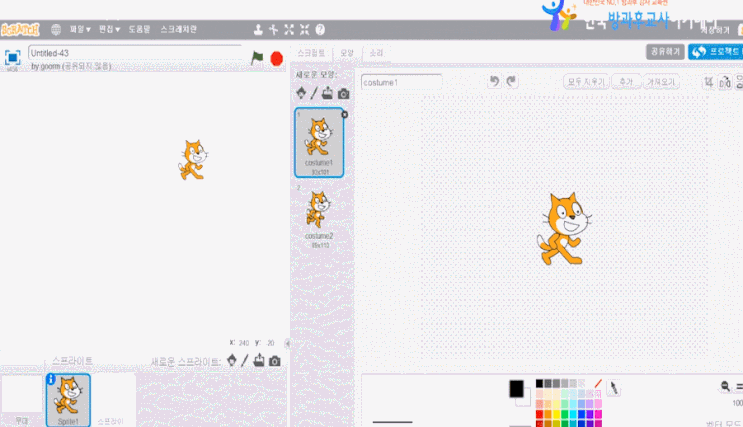Screen dimensions: 743x427
Task: Stop the project with red stop button
Action: (x=277, y=59)
